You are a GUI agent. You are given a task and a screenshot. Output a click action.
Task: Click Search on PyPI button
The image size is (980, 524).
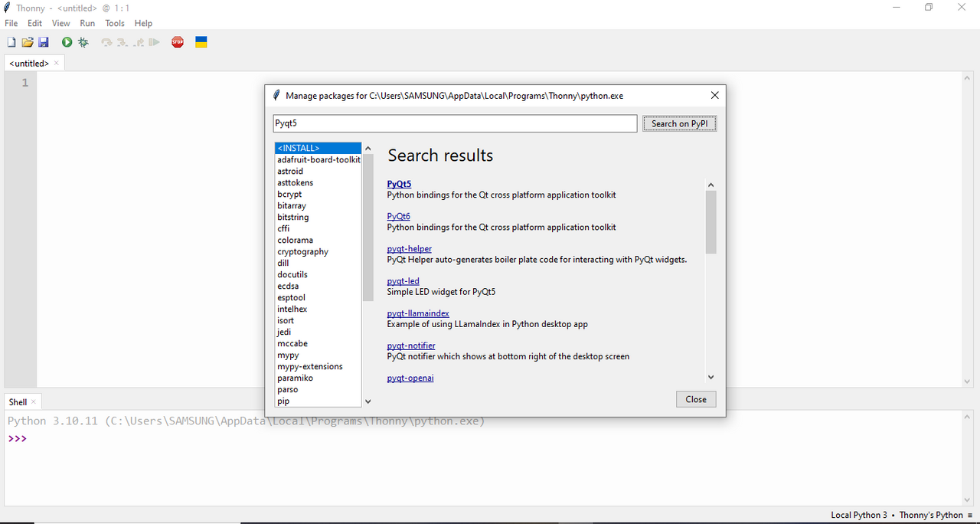click(x=680, y=123)
